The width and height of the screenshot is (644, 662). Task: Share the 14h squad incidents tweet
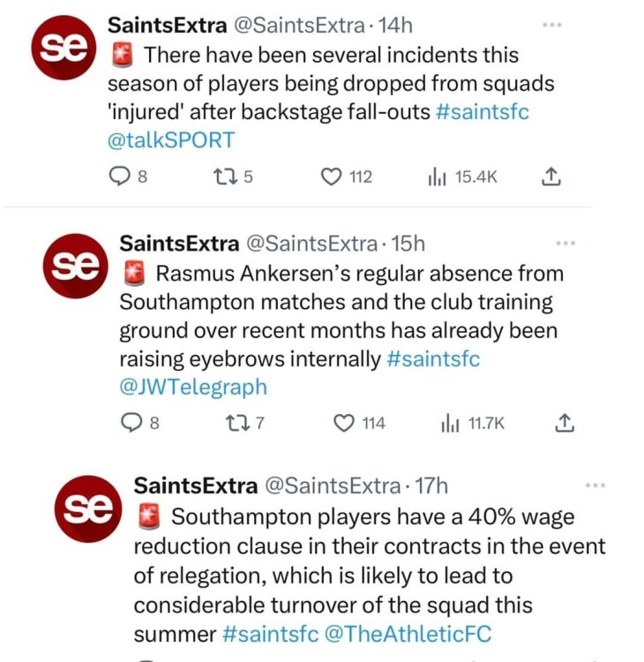click(550, 177)
